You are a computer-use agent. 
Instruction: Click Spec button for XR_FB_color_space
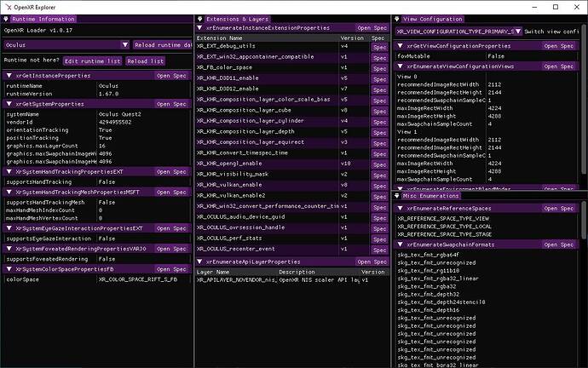click(x=380, y=69)
